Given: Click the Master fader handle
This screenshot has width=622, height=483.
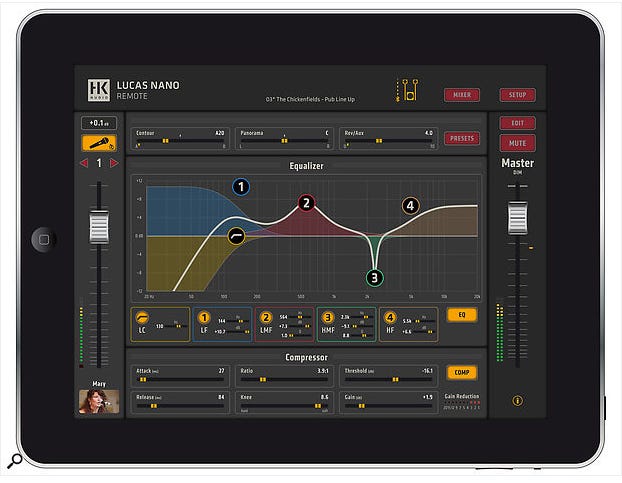Looking at the screenshot, I should point(517,218).
